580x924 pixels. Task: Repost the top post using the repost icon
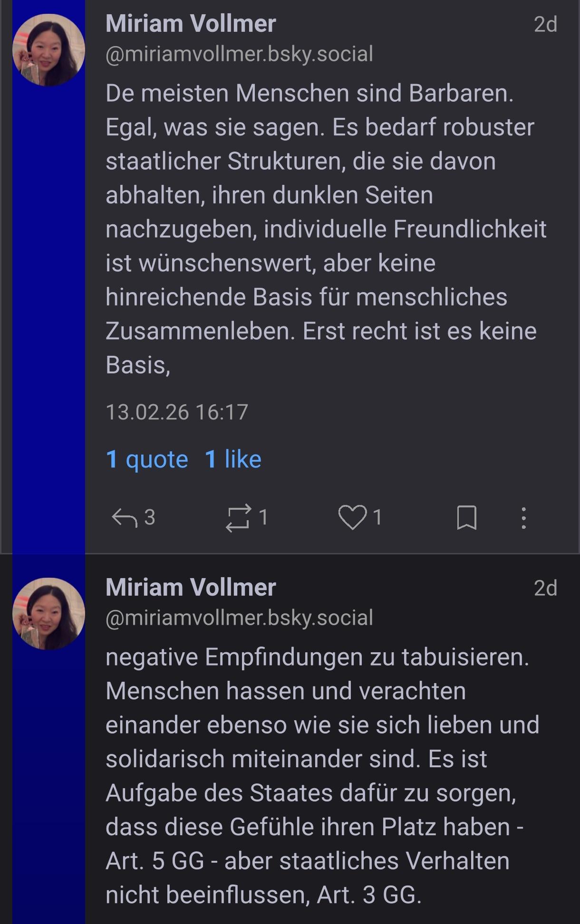238,517
